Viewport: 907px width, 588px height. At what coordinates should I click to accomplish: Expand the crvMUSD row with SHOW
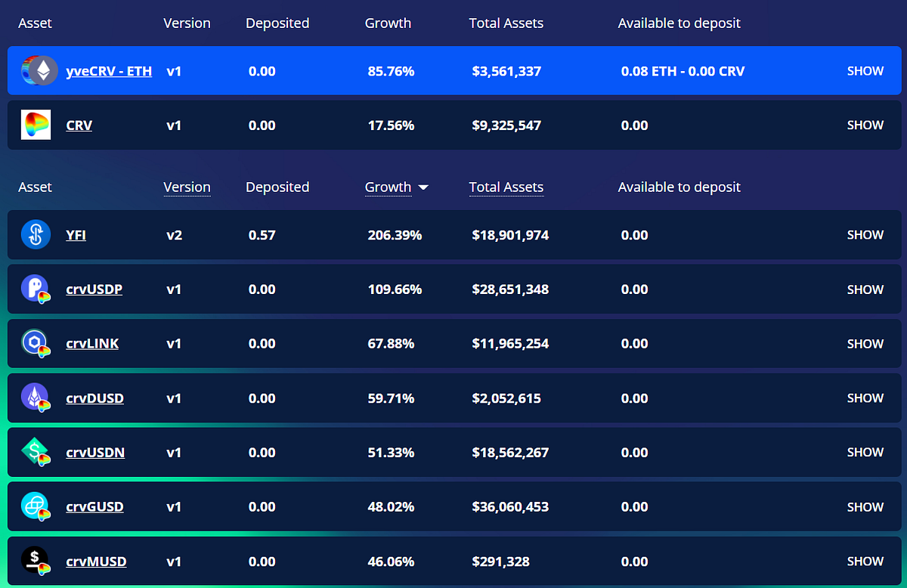865,562
